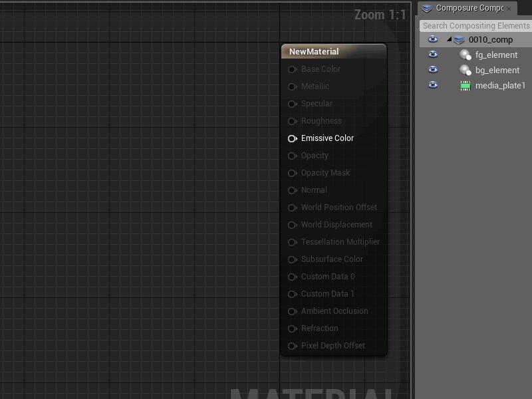Click the media_plate1 green plate icon
Screen dimensions: 532x399
(x=465, y=86)
